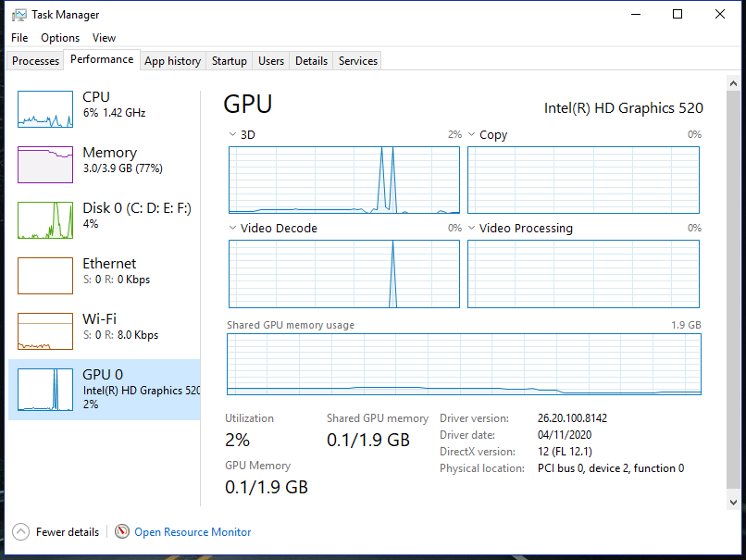Click the Shared GPU memory usage graph

coord(464,364)
